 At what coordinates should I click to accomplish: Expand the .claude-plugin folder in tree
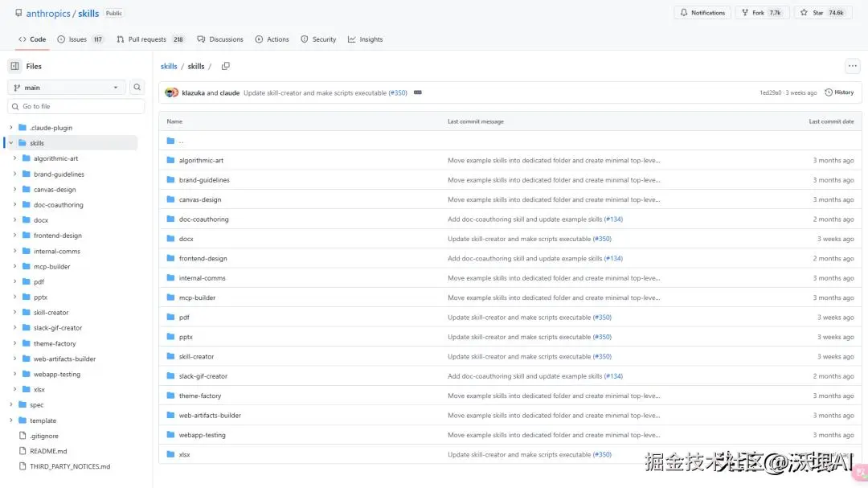(11, 128)
